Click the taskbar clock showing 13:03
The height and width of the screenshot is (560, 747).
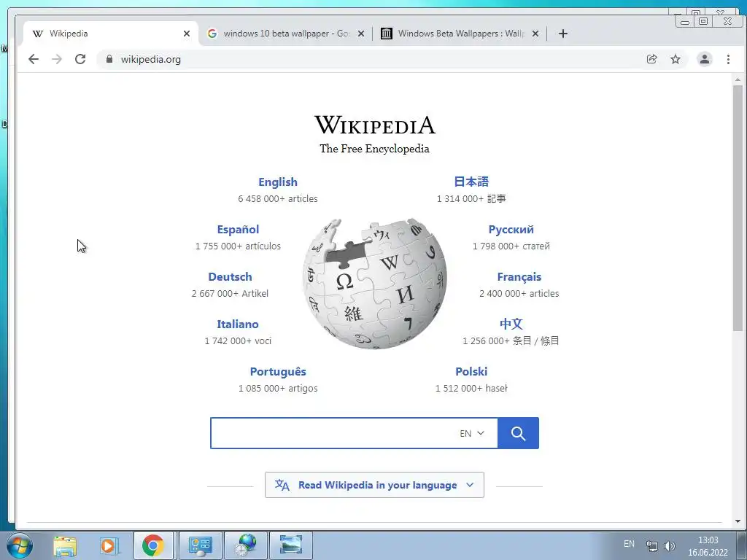pos(708,540)
